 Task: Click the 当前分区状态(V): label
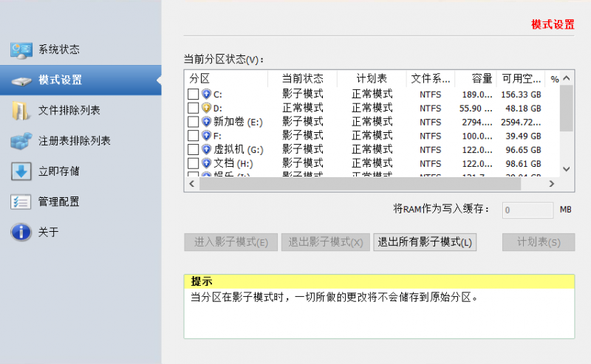pos(224,59)
